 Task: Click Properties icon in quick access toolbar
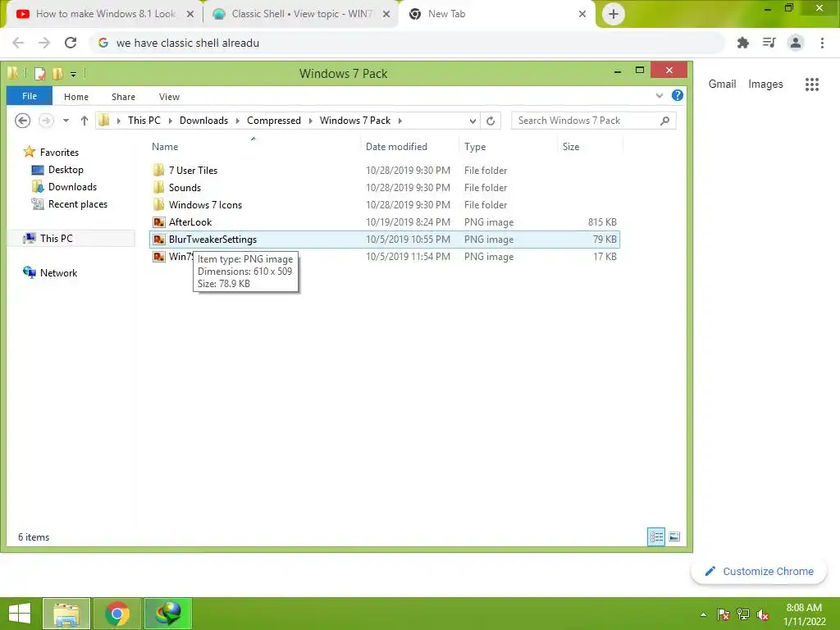[39, 73]
